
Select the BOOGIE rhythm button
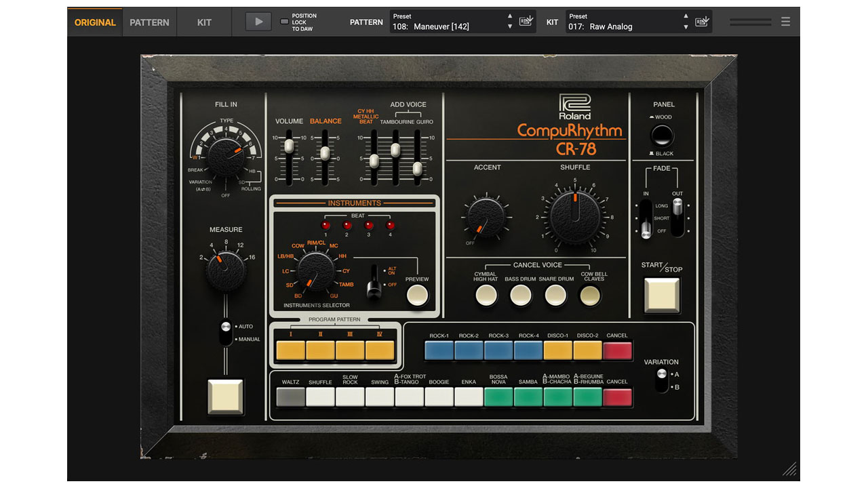(x=439, y=396)
